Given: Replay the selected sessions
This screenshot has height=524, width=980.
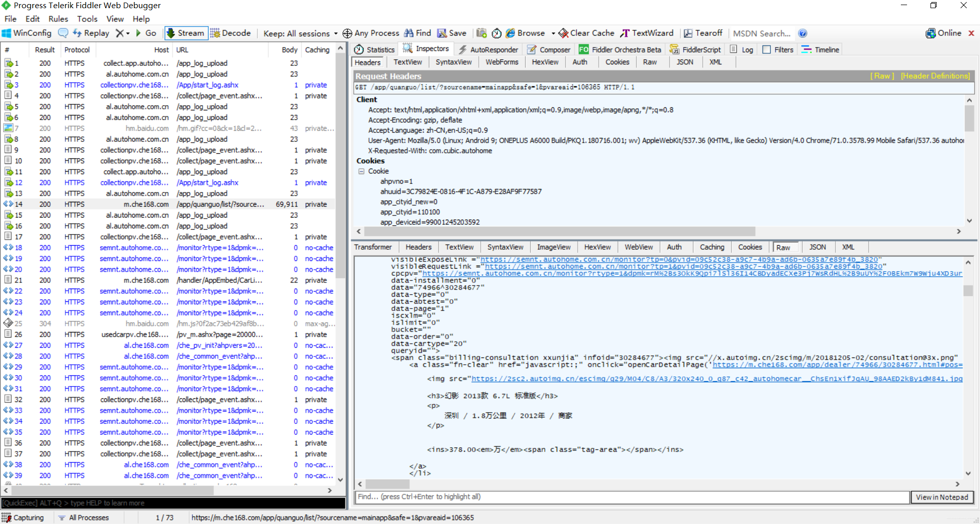Looking at the screenshot, I should point(91,33).
